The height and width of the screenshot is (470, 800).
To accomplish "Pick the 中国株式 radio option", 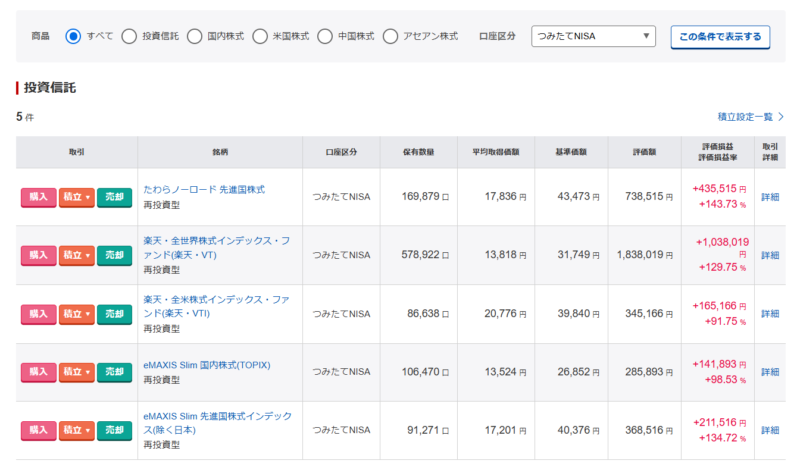I will [325, 36].
